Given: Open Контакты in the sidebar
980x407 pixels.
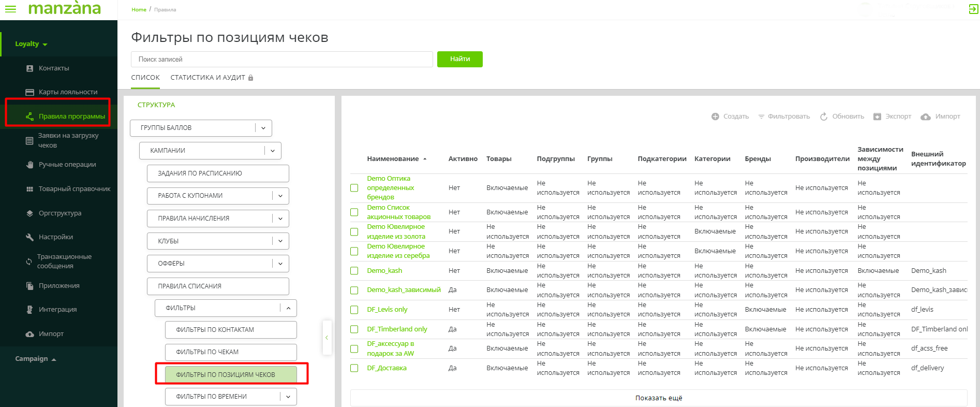Looking at the screenshot, I should (54, 68).
